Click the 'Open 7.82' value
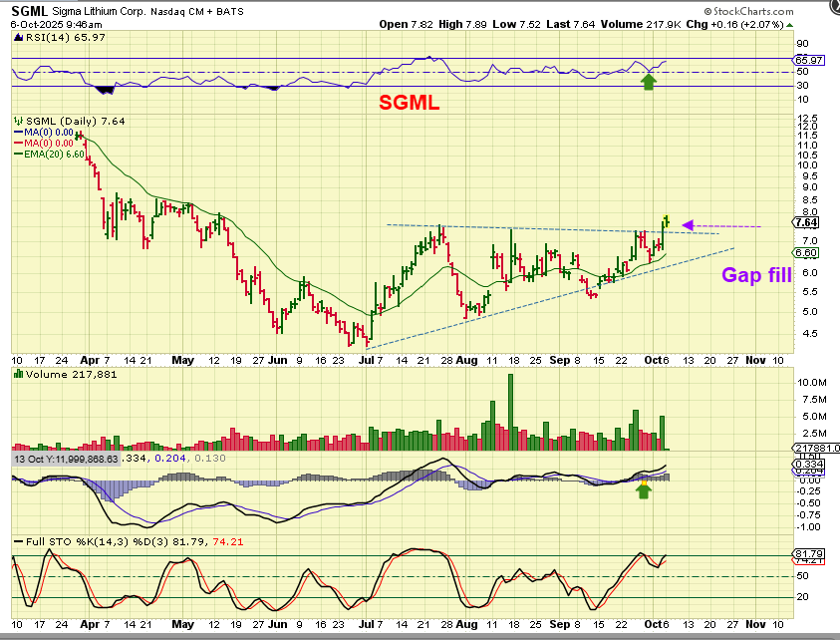The height and width of the screenshot is (640, 840). coord(406,24)
